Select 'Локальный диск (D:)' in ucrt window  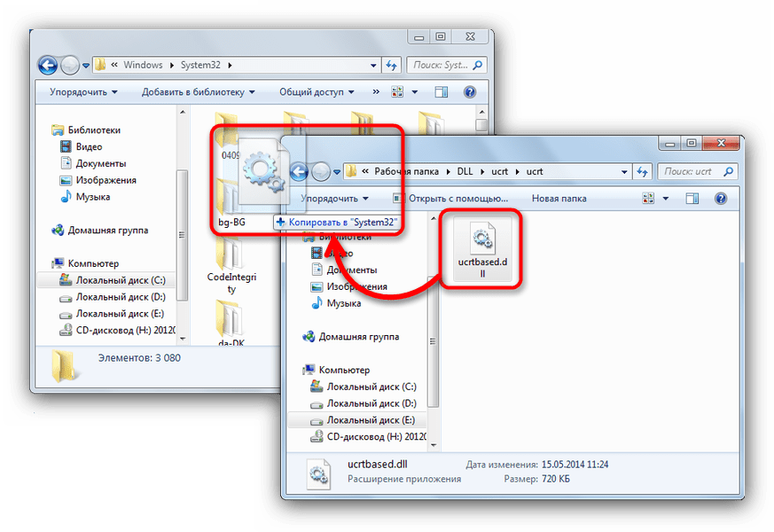click(364, 403)
